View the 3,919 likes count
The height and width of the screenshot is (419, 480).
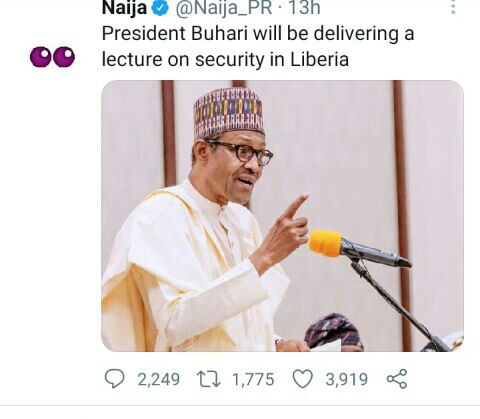point(347,380)
